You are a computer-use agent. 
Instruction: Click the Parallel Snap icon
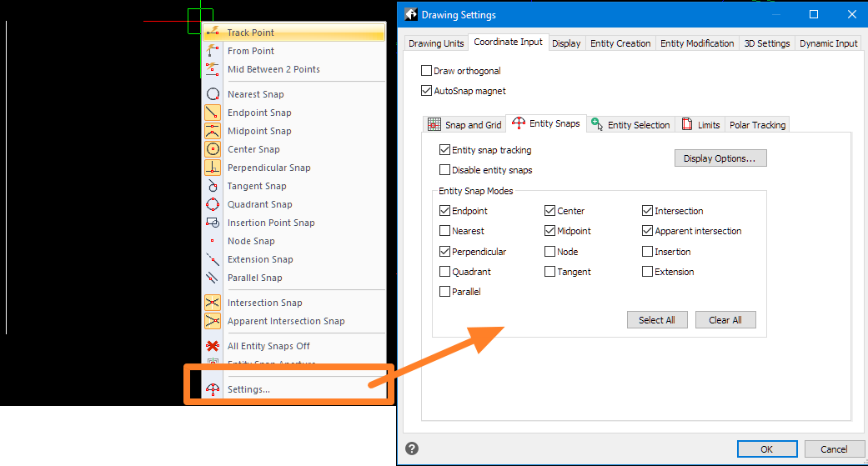point(213,278)
